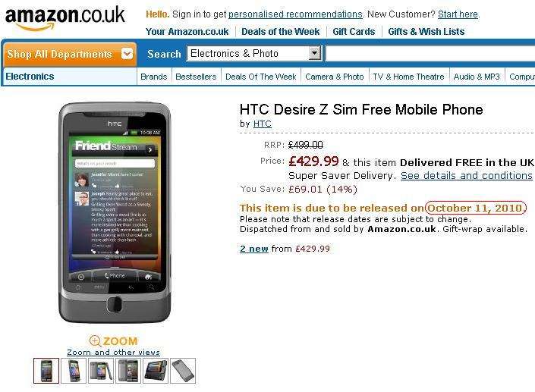Select the first phone front-view thumbnail

(x=46, y=371)
